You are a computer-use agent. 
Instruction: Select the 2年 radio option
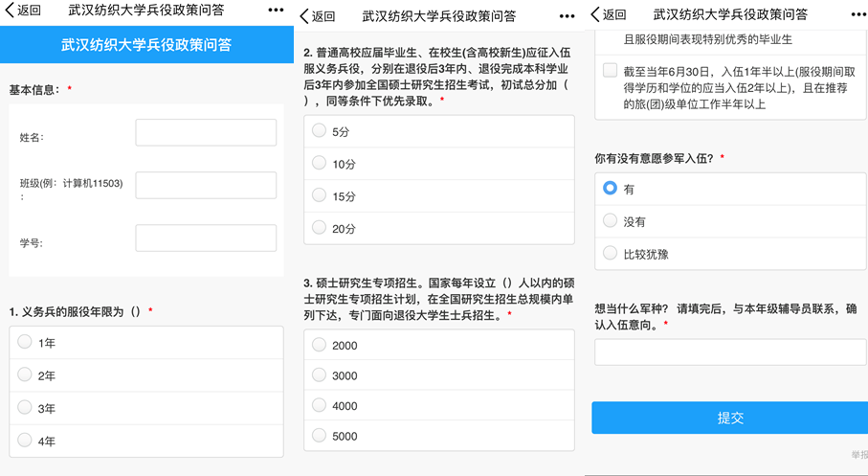click(x=146, y=375)
